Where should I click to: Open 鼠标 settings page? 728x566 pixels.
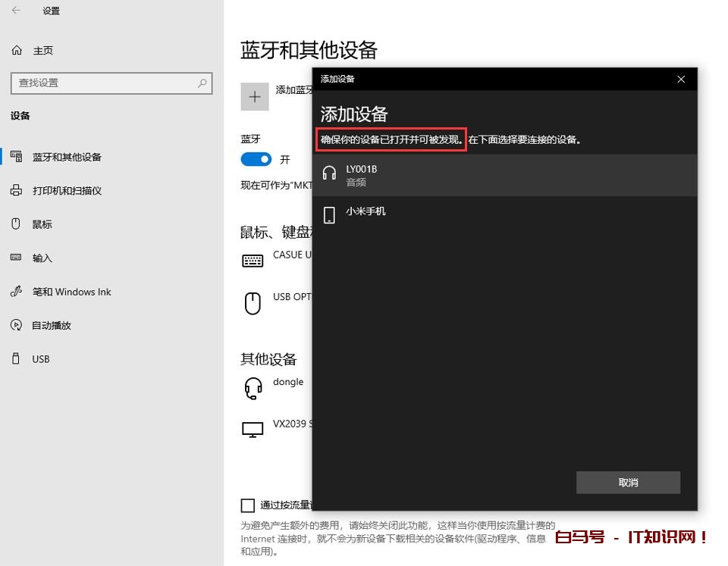pos(42,224)
